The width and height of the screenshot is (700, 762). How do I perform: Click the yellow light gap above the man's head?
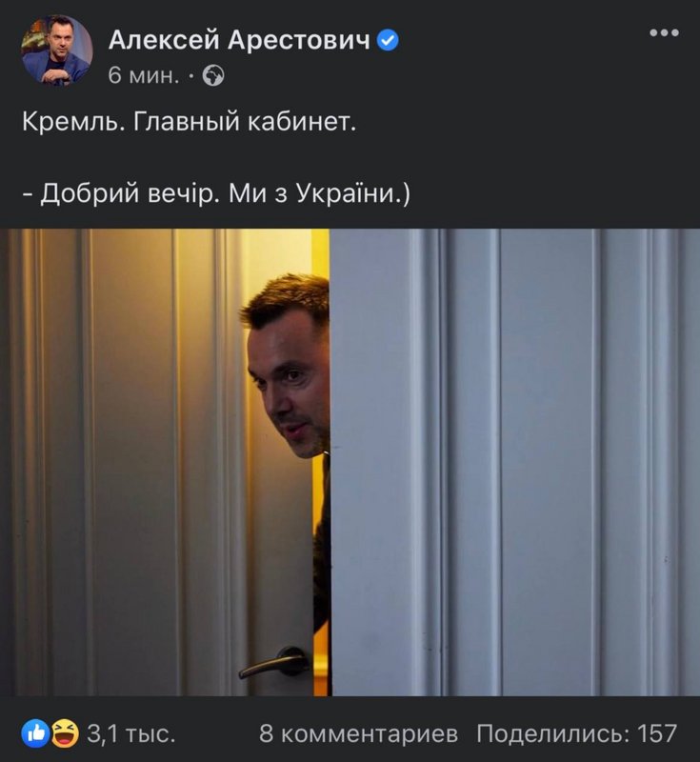point(320,252)
